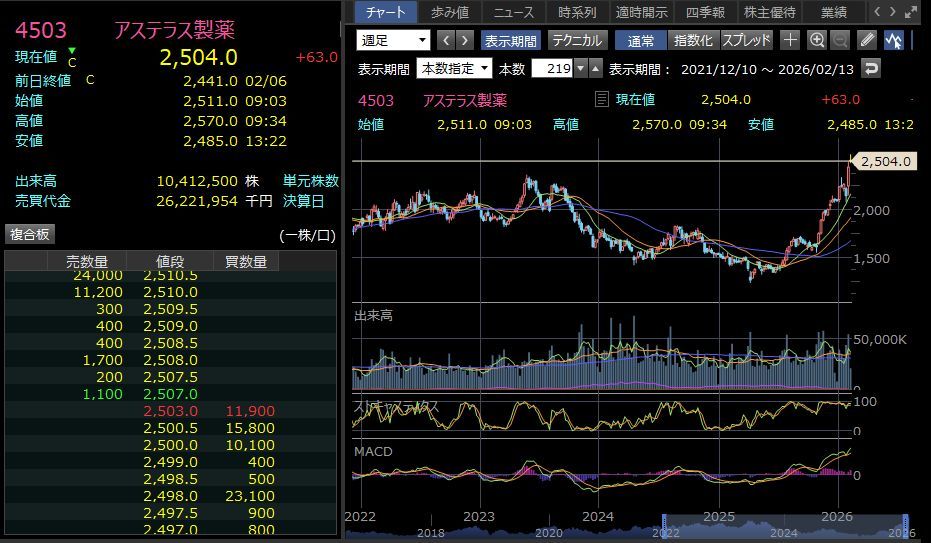The height and width of the screenshot is (543, 931).
Task: Click the 決算日 label
Action: click(303, 201)
